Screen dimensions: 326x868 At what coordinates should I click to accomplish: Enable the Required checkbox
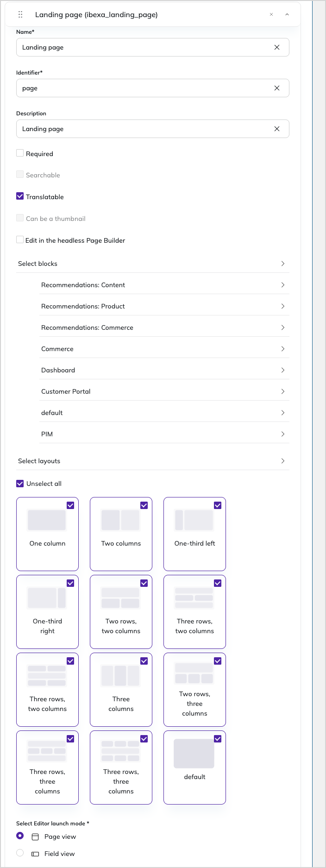[20, 153]
